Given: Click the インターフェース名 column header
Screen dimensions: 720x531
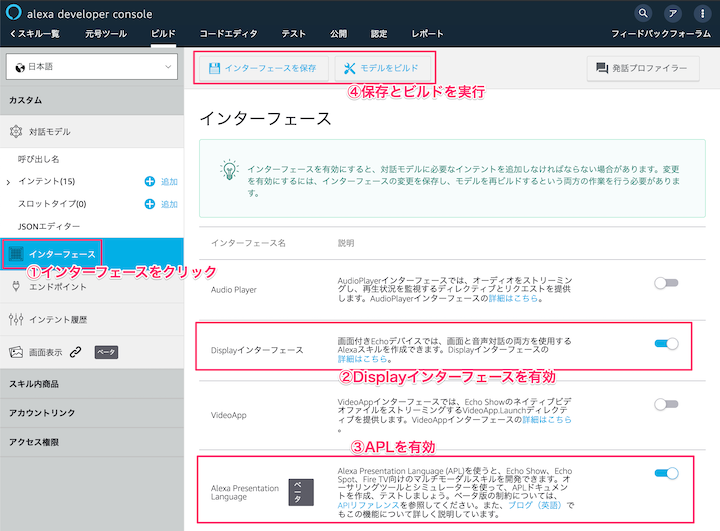Looking at the screenshot, I should point(248,243).
